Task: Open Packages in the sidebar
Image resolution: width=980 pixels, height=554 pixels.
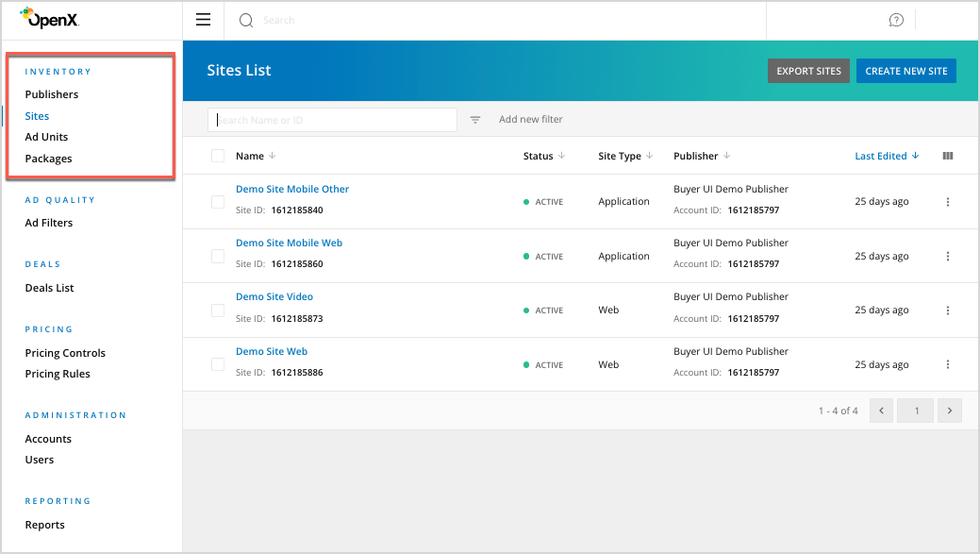Action: [48, 159]
